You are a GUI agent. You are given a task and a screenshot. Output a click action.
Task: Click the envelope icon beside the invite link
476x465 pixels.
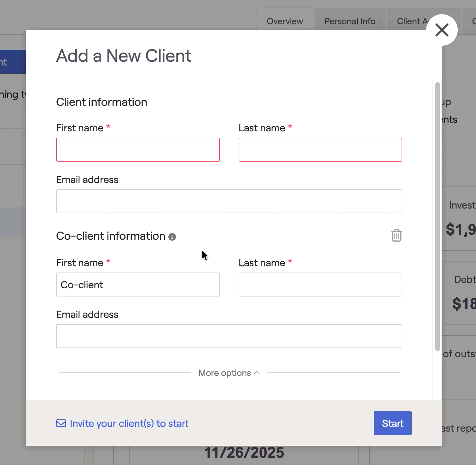[x=61, y=423]
